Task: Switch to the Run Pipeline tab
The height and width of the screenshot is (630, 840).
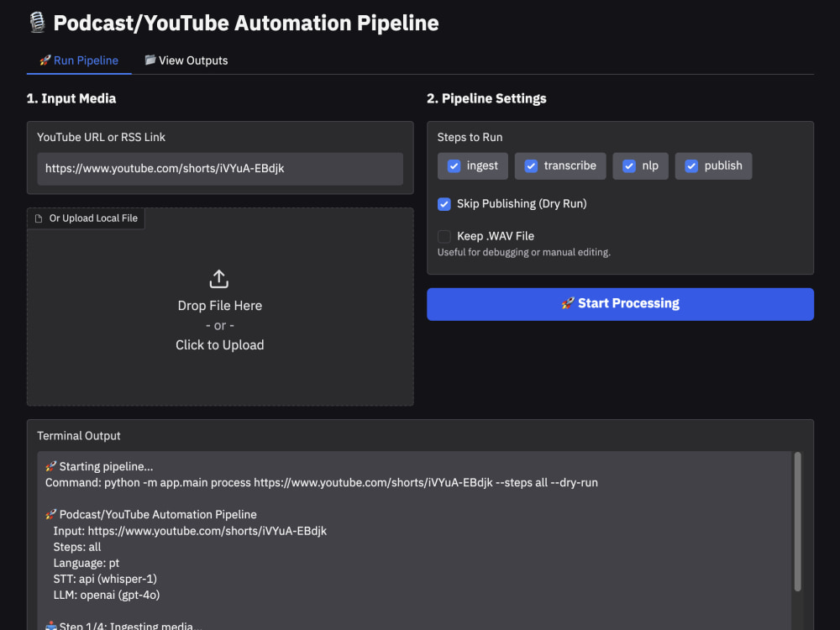Action: pyautogui.click(x=79, y=60)
